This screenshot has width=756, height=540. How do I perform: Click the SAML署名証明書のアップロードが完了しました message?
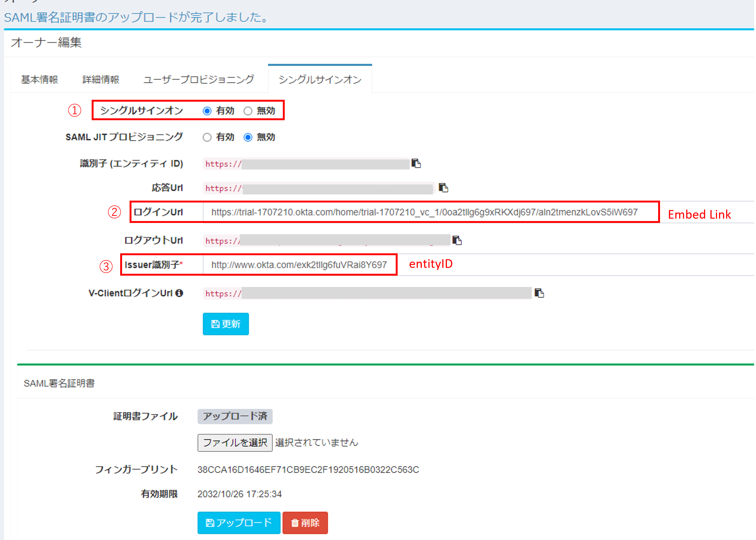136,17
